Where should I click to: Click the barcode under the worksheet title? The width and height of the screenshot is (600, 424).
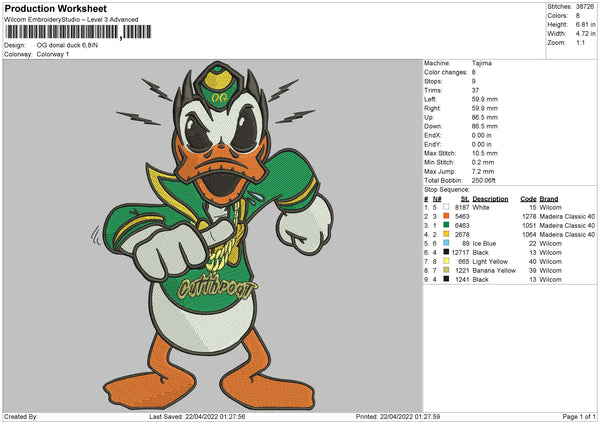(78, 32)
